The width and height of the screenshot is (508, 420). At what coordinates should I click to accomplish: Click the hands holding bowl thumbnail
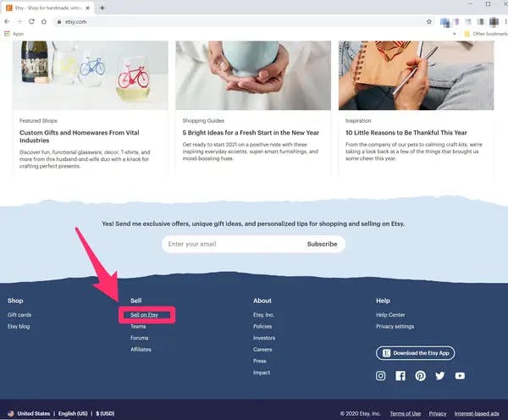253,75
